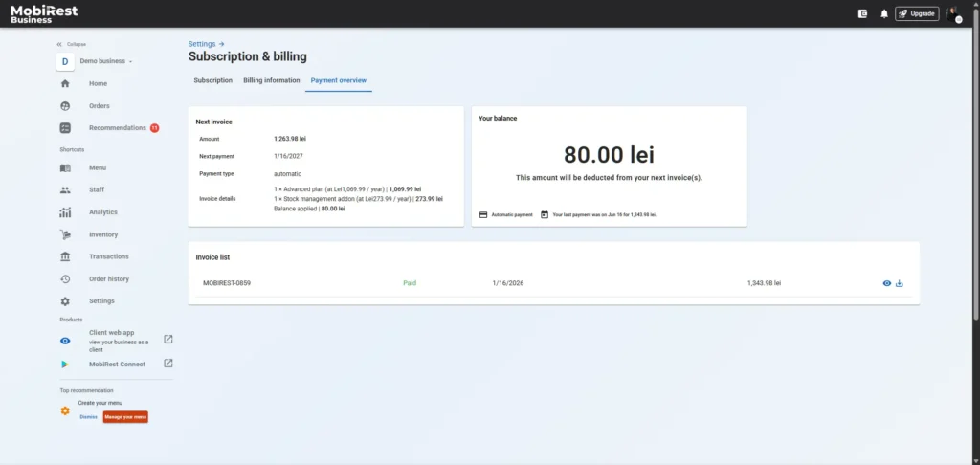Follow the Settings breadcrumb link

[202, 44]
